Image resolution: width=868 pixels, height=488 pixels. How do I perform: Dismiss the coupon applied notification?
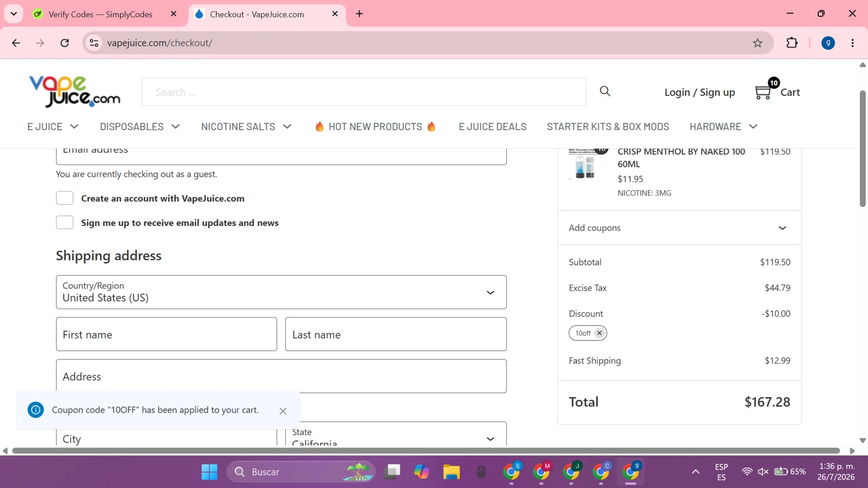283,411
